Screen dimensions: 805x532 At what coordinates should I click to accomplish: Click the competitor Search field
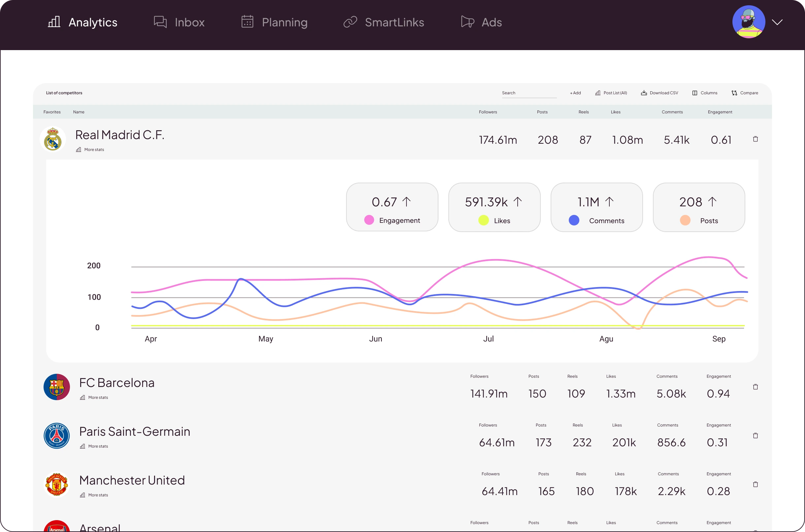[x=529, y=93]
